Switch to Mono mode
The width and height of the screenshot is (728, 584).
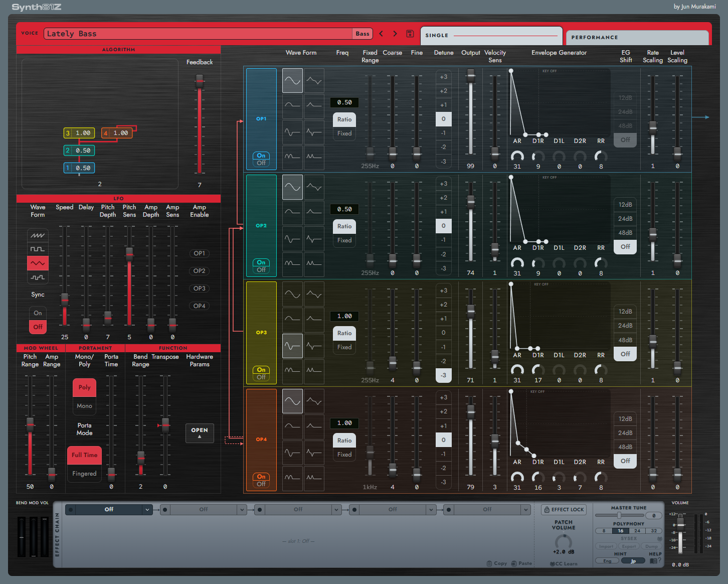coord(84,406)
